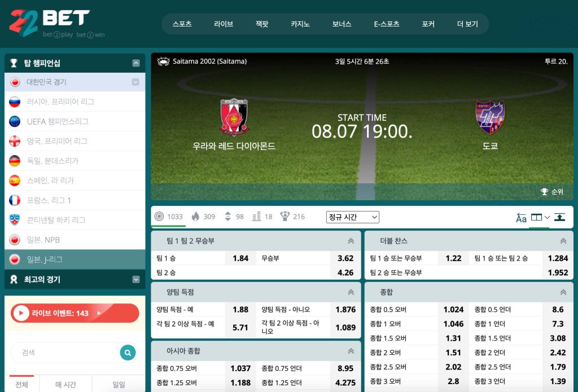Select the 98 up-down arrows filter
This screenshot has width=578, height=392.
click(x=234, y=217)
